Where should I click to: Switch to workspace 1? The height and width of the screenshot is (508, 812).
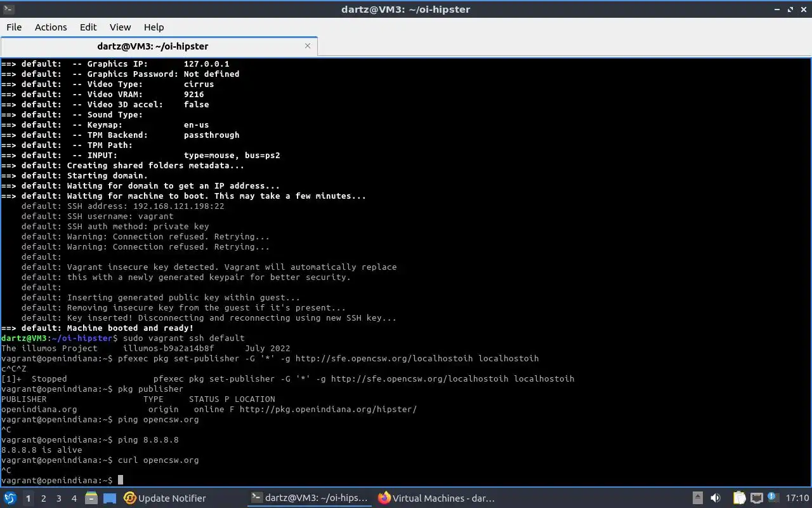click(28, 498)
